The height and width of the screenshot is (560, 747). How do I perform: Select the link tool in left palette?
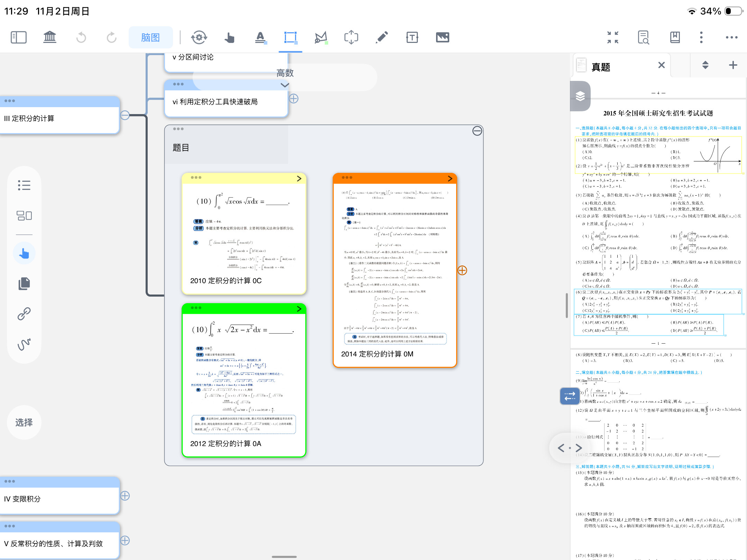(x=24, y=314)
